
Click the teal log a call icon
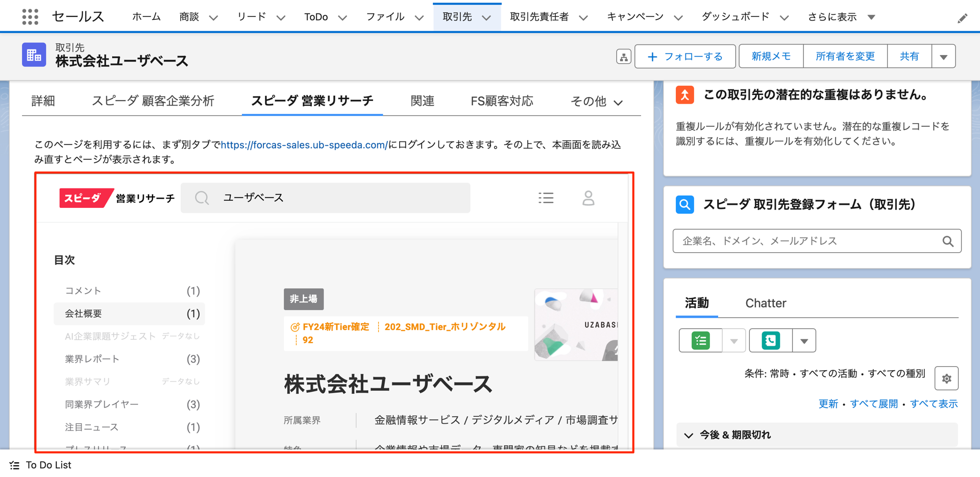coord(771,340)
